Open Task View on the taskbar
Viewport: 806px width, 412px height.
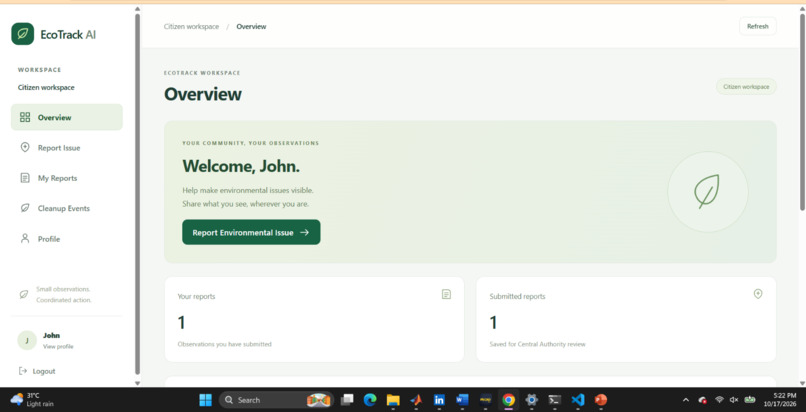[x=347, y=400]
